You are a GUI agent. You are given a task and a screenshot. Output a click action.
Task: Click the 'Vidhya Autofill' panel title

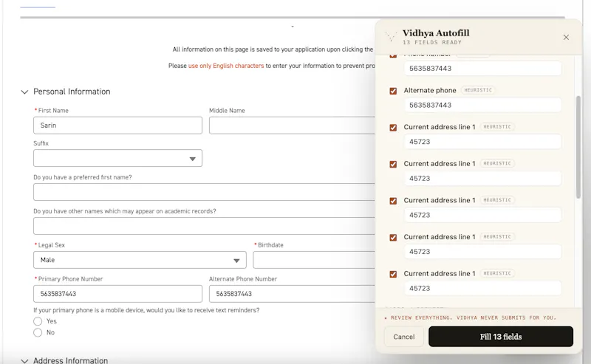[x=436, y=33]
